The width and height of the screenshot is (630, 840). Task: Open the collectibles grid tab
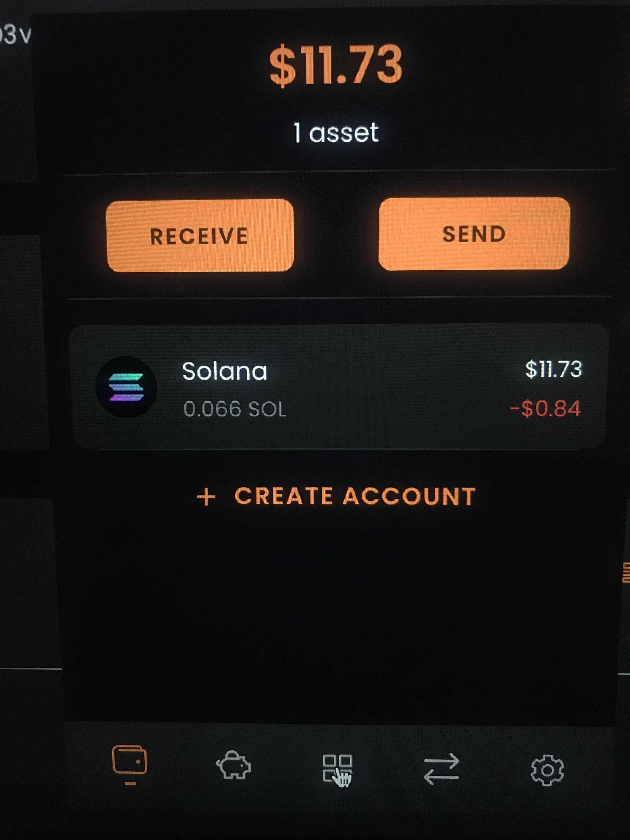(x=337, y=770)
